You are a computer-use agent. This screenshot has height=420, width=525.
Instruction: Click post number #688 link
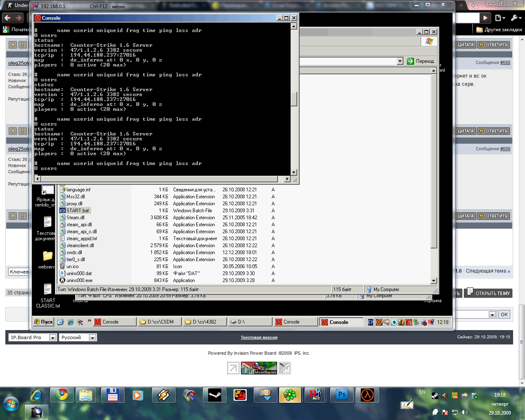[505, 63]
